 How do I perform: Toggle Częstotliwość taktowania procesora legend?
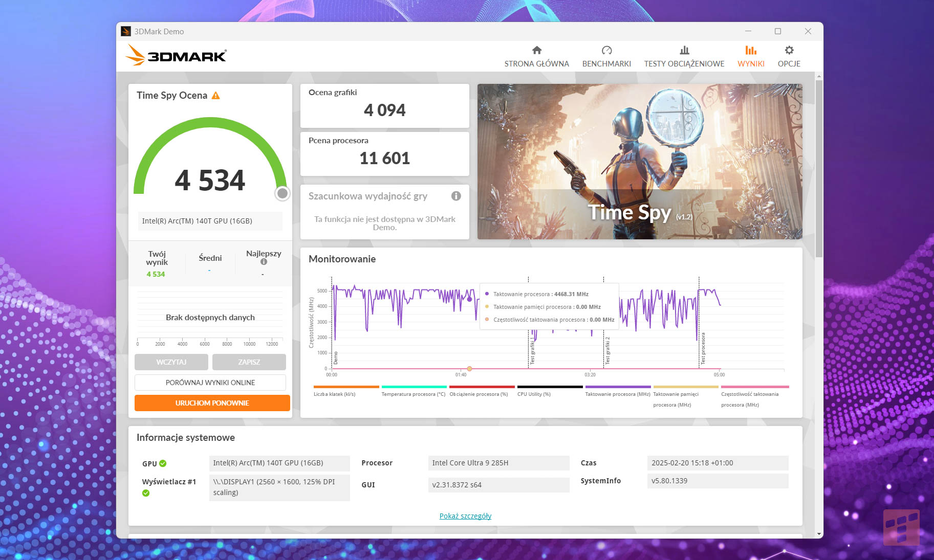point(755,396)
